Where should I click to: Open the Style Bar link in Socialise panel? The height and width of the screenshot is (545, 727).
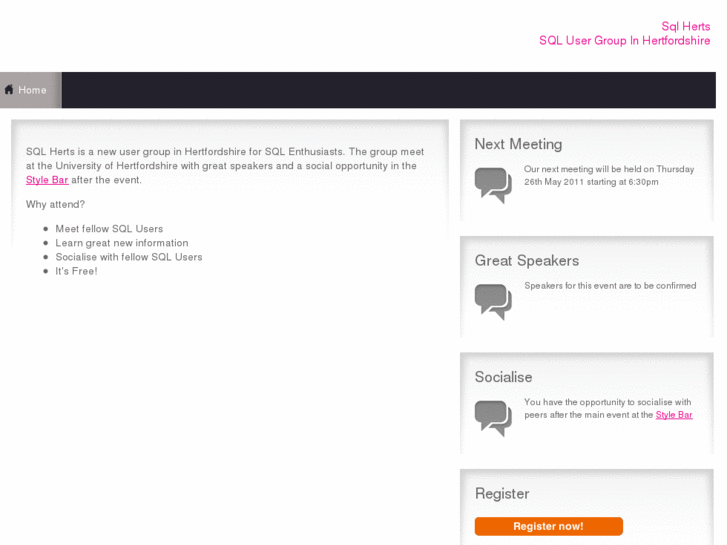674,415
